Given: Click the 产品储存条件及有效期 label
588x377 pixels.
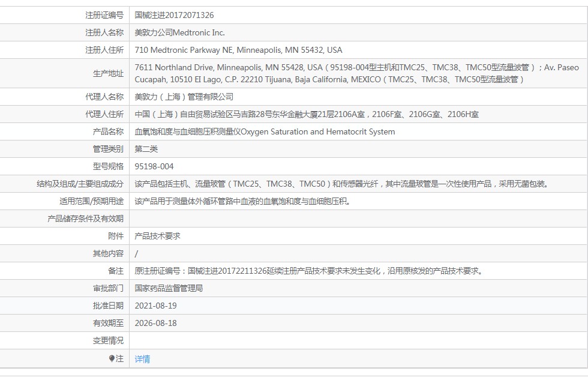Looking at the screenshot, I should 85,219.
